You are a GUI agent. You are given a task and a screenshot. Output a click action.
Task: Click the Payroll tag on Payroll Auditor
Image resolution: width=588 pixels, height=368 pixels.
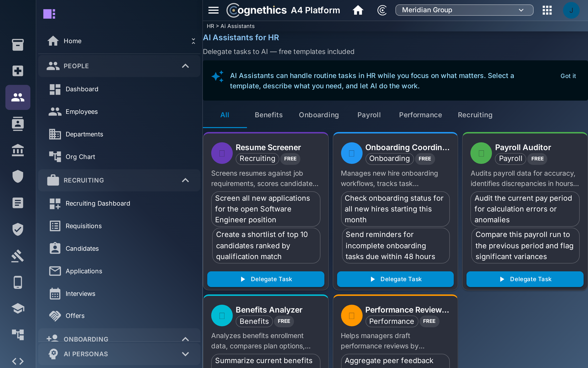click(511, 159)
